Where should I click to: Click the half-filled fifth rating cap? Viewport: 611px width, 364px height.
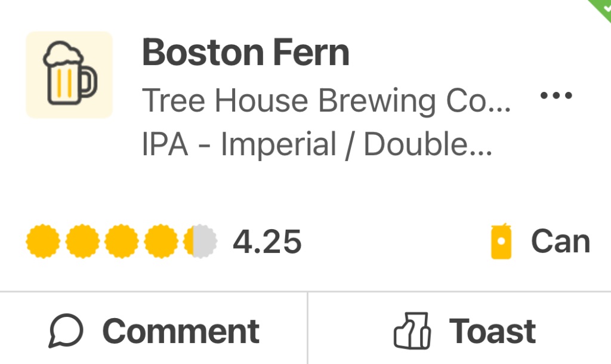(200, 242)
